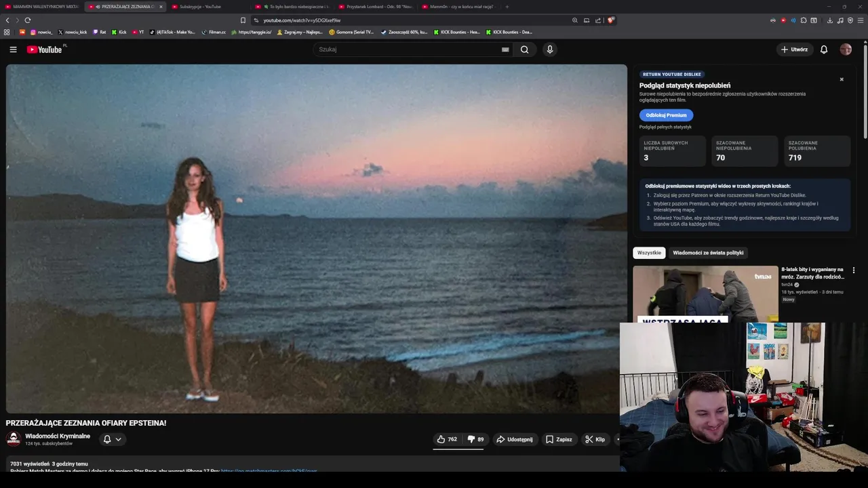Click the Udostępnij share button

click(514, 439)
